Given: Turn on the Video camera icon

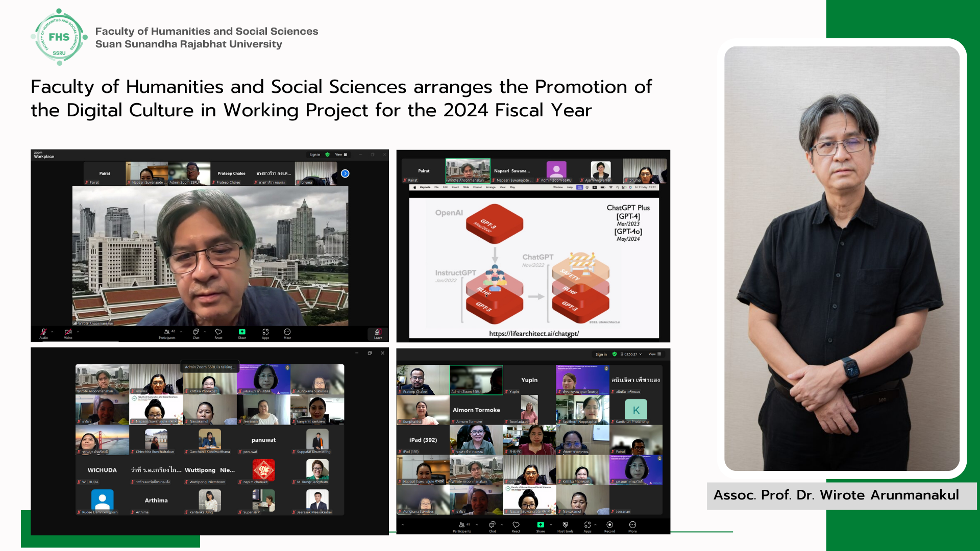Looking at the screenshot, I should (68, 333).
